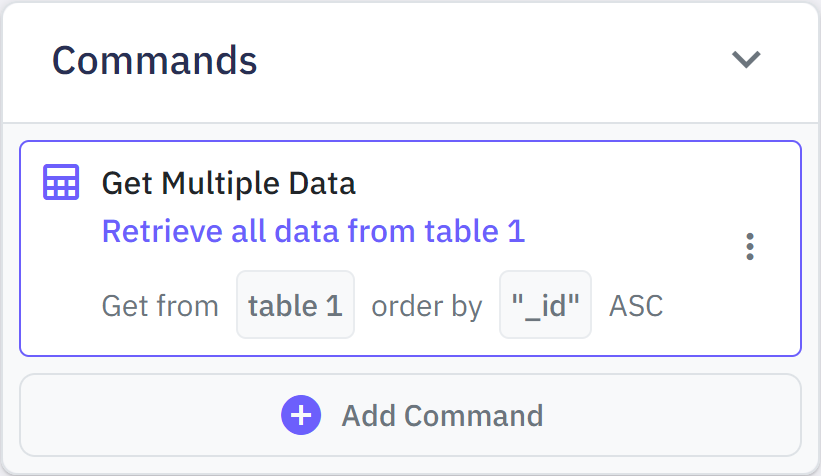Click the purple plus circle icon
This screenshot has height=476, width=821.
click(x=300, y=415)
